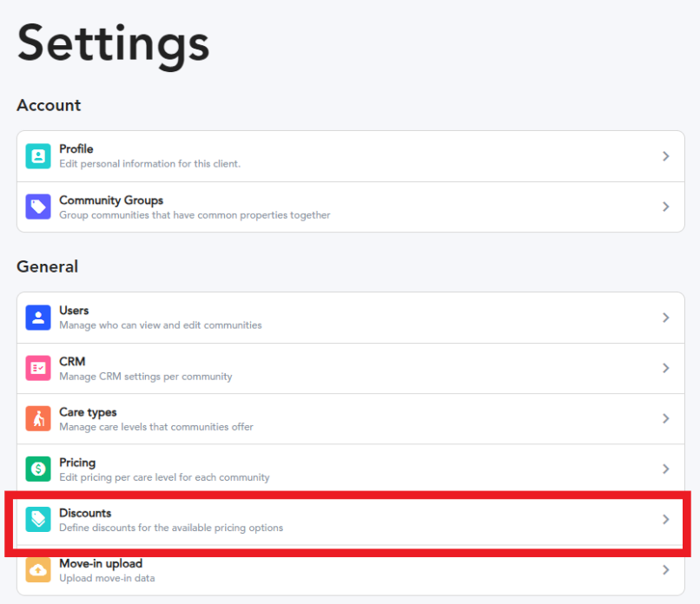
Task: Click the pink CRM checklist icon
Action: pos(38,368)
